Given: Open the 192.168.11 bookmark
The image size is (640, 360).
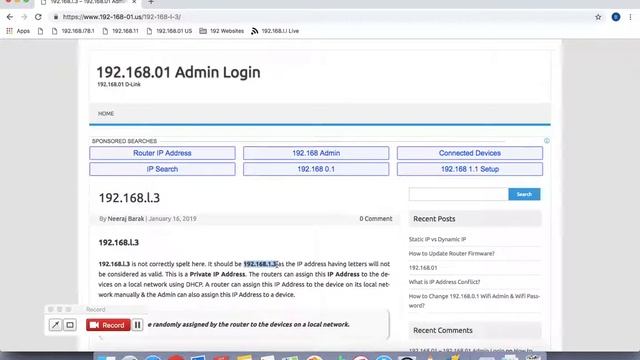Looking at the screenshot, I should point(120,31).
